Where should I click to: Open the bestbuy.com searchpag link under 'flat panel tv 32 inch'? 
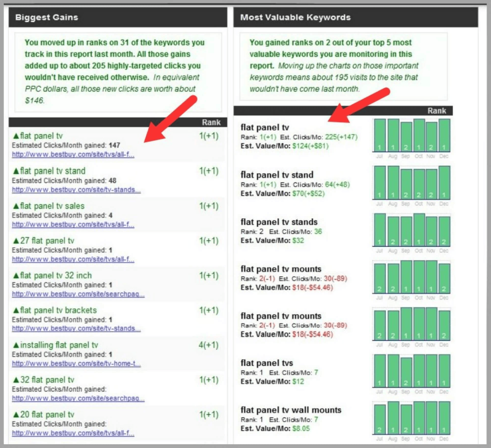pos(78,294)
